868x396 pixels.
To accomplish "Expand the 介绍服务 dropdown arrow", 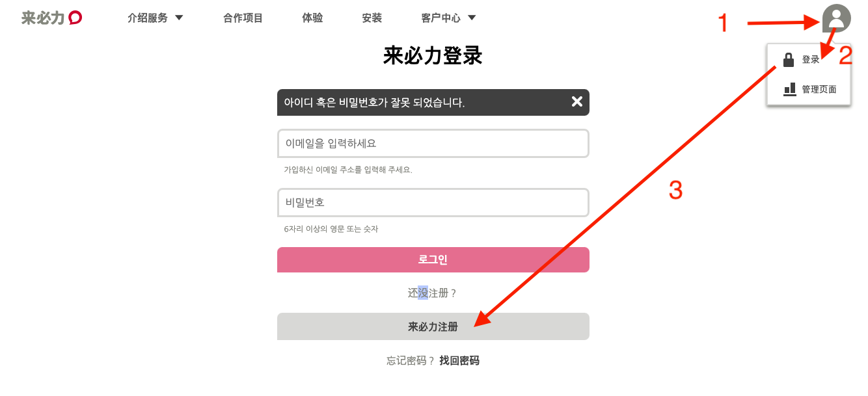I will click(x=179, y=18).
